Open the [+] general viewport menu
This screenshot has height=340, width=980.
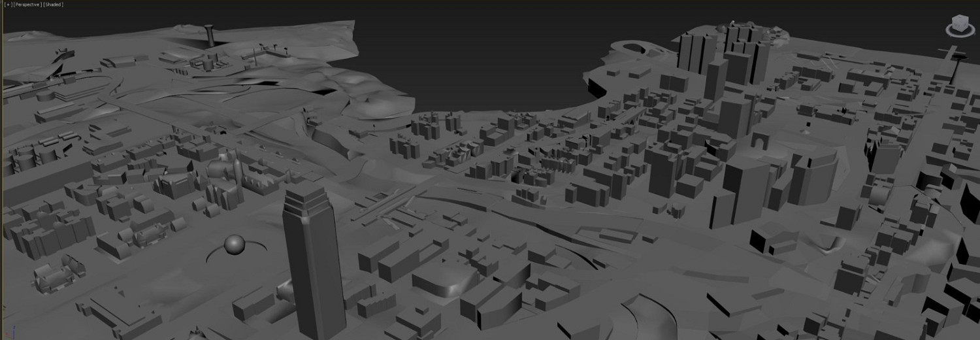click(x=7, y=5)
